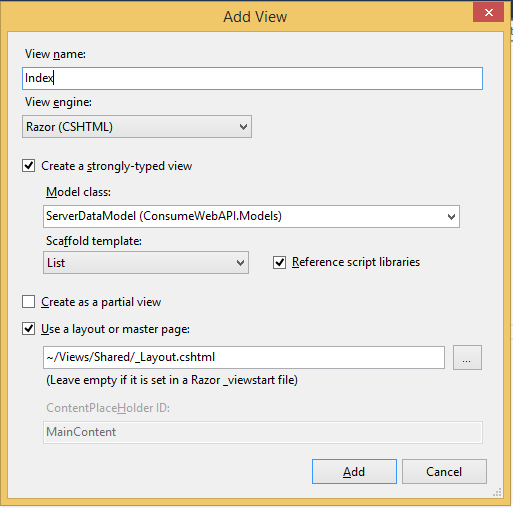
Task: Click the Add button
Action: pos(354,472)
